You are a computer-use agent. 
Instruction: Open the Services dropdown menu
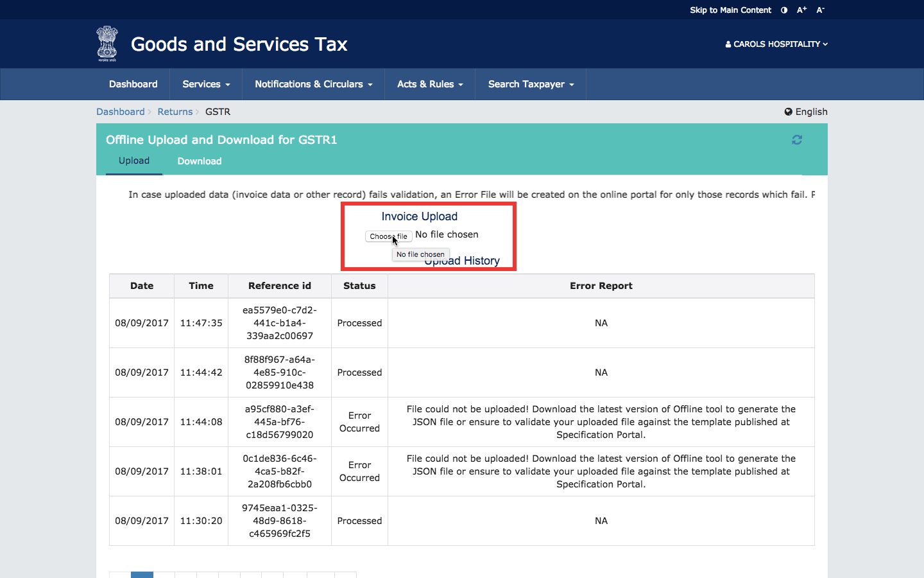click(205, 84)
